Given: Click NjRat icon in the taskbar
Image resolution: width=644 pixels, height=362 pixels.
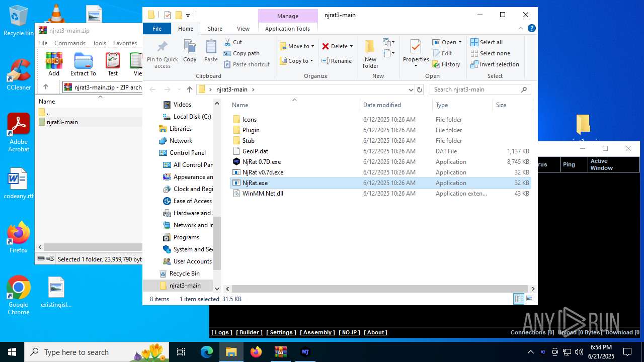Looking at the screenshot, I should pos(305,352).
